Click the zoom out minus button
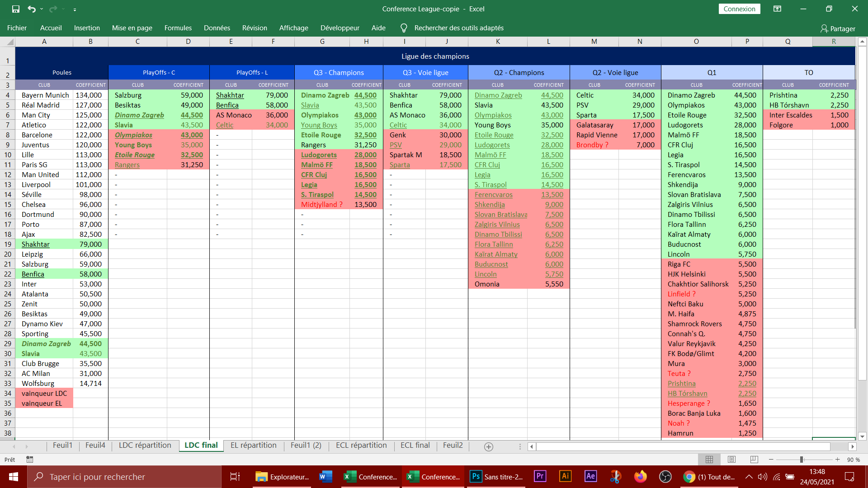This screenshot has width=868, height=488. click(771, 460)
